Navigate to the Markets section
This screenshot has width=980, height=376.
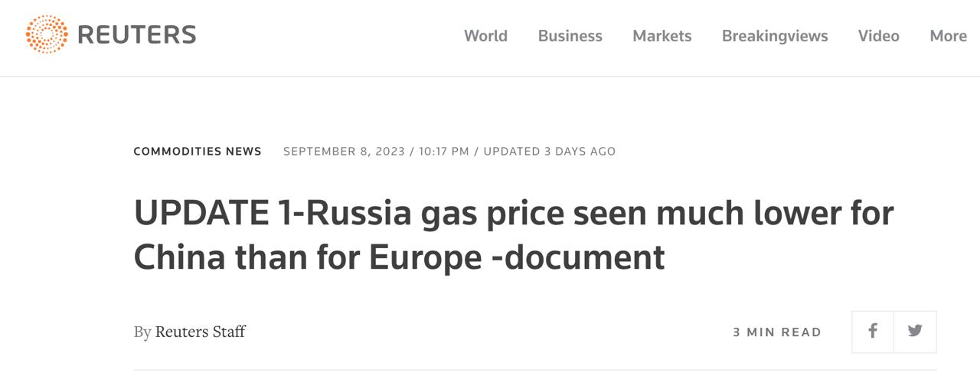(x=661, y=36)
